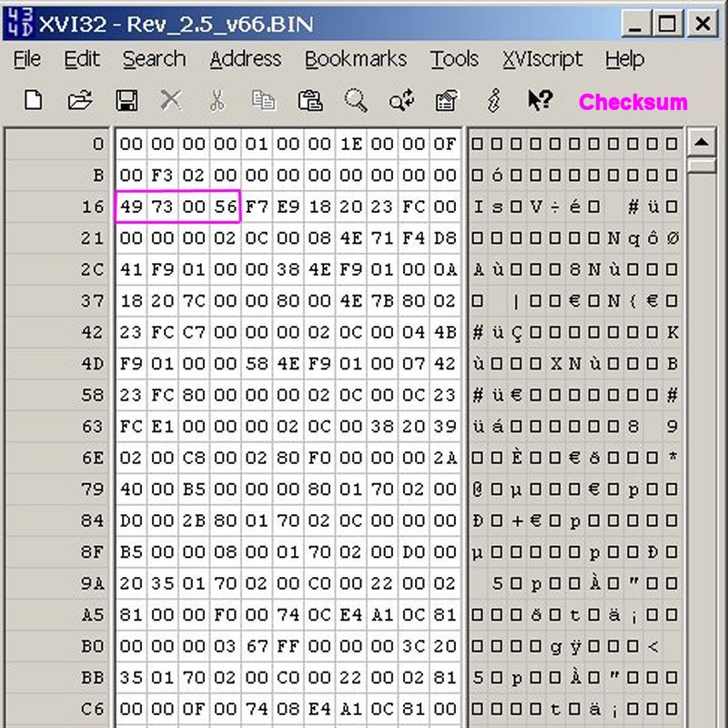Click the Replace toolbar icon

pos(401,100)
